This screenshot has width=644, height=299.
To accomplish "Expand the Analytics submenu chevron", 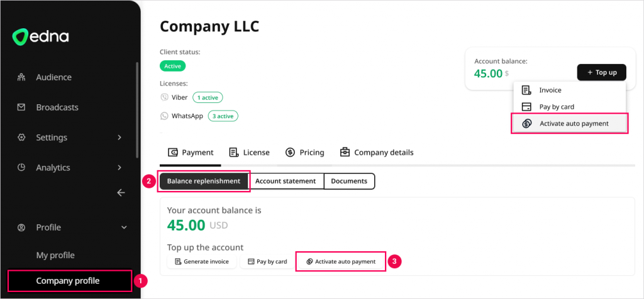I will 119,168.
